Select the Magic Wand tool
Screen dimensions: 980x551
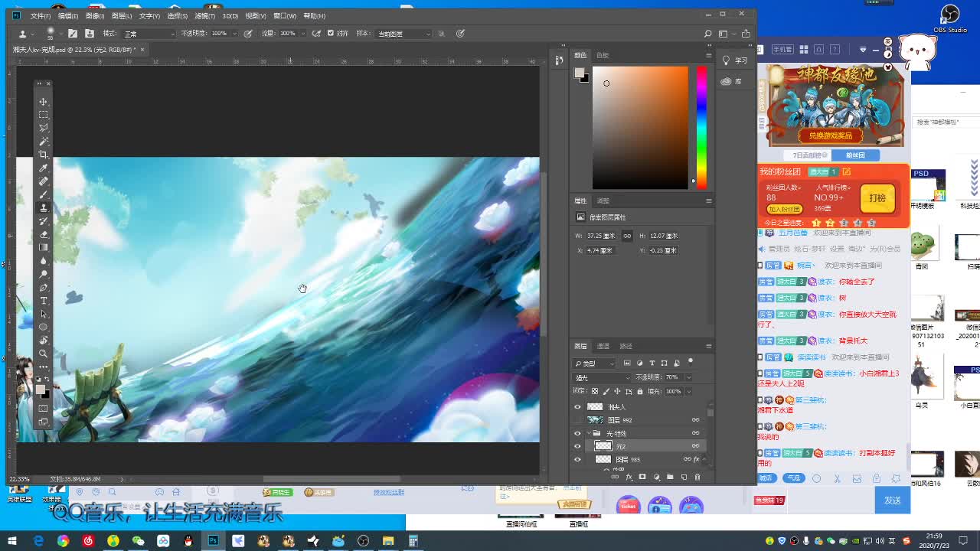pos(44,141)
